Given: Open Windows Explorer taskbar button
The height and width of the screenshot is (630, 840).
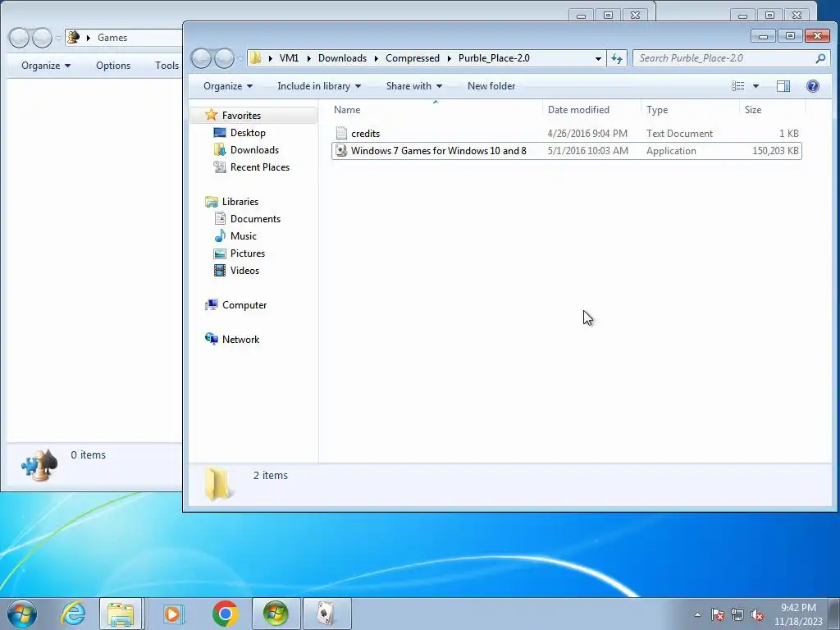Looking at the screenshot, I should pyautogui.click(x=121, y=614).
